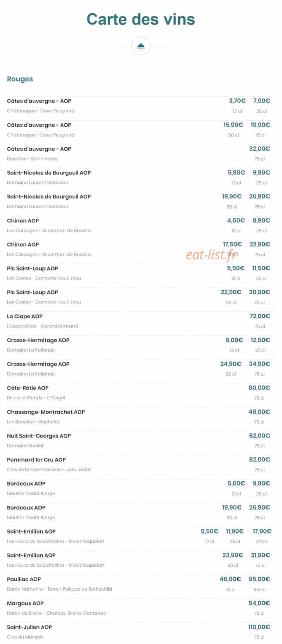Click the 110,00€ Saint-Julien price

coord(259,627)
